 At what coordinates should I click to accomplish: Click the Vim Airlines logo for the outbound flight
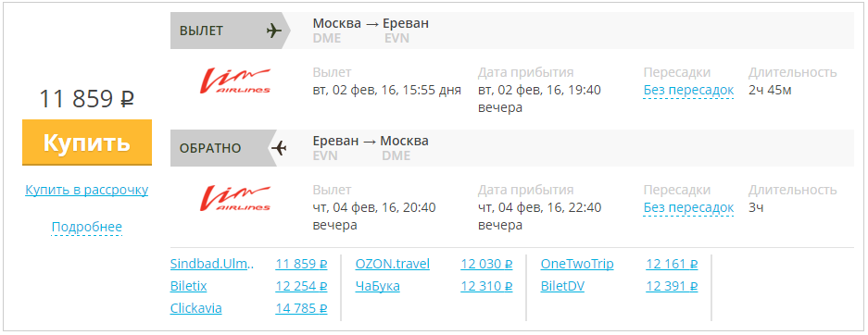coord(235,81)
